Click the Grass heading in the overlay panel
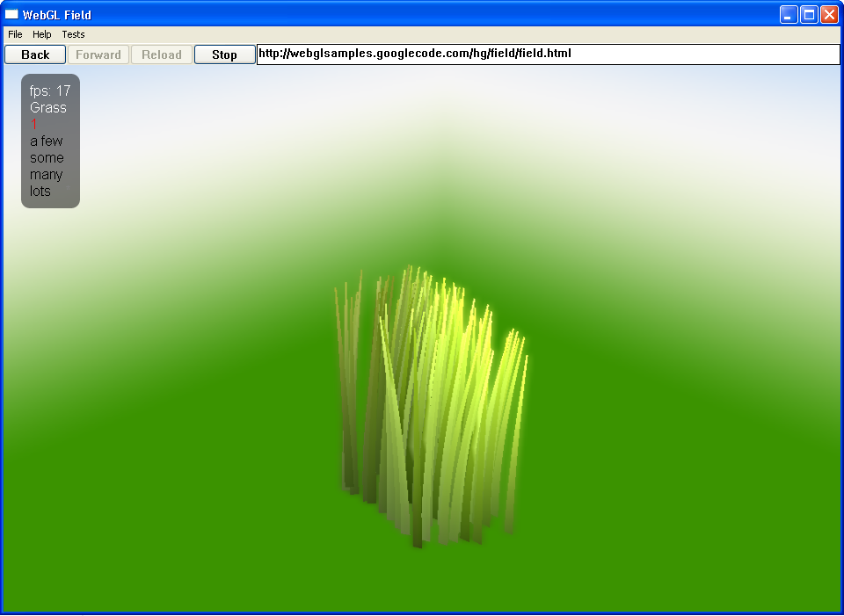This screenshot has height=616, width=844. pyautogui.click(x=48, y=108)
